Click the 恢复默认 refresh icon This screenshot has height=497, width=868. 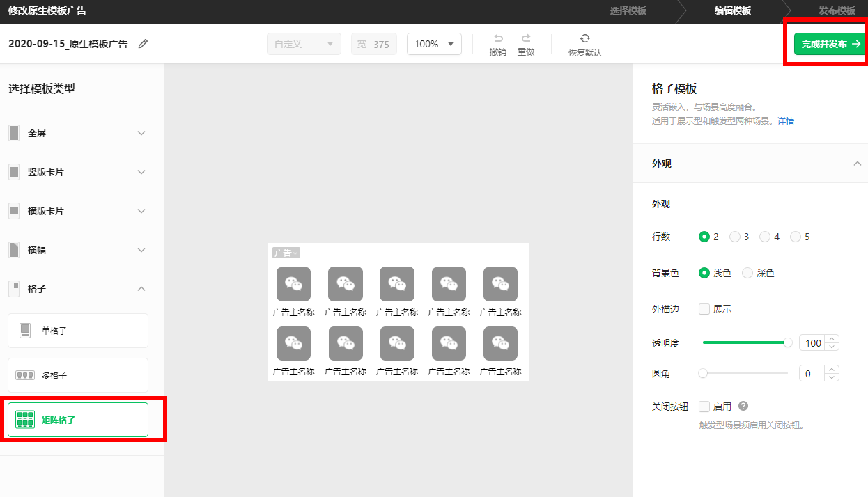tap(585, 38)
